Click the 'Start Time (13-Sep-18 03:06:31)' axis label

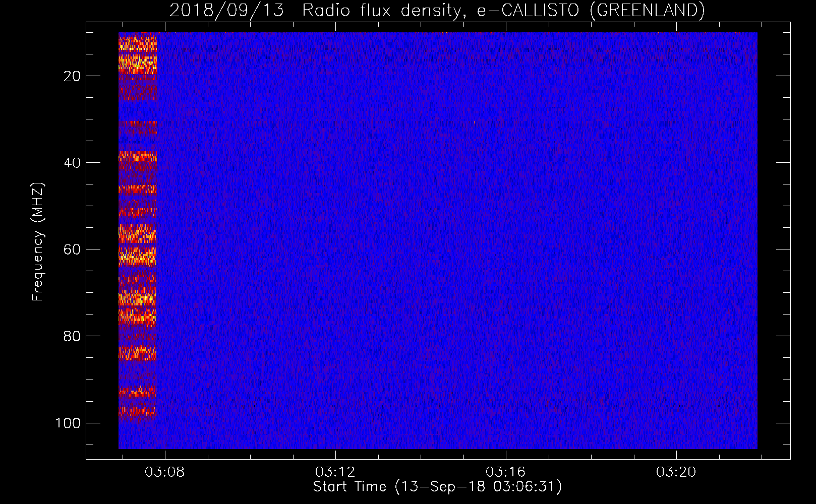tap(437, 487)
